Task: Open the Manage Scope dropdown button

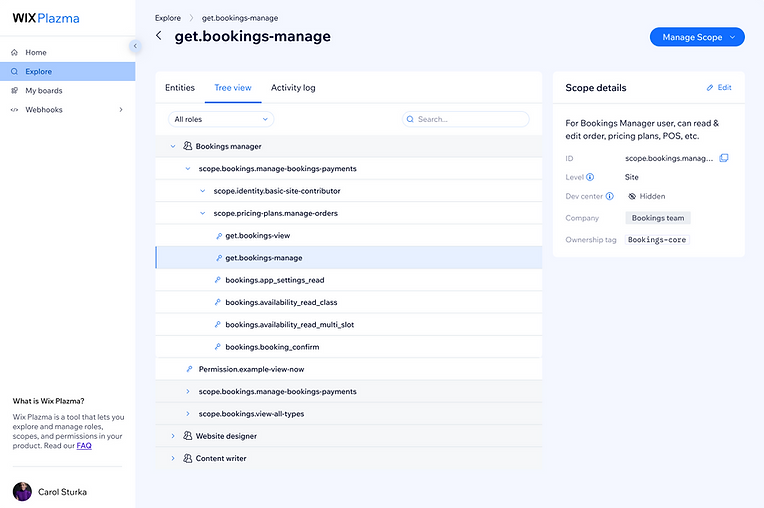Action: coord(697,37)
